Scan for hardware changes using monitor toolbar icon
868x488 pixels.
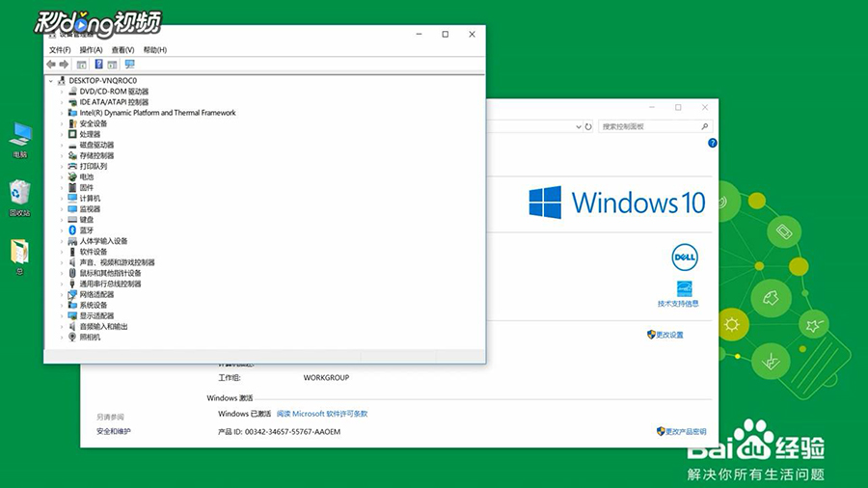tap(129, 65)
